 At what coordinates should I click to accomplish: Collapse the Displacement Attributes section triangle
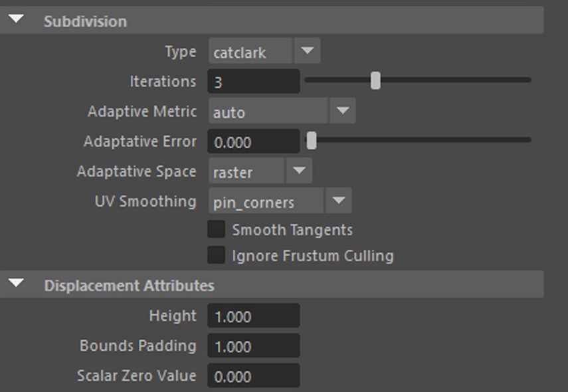coord(16,284)
